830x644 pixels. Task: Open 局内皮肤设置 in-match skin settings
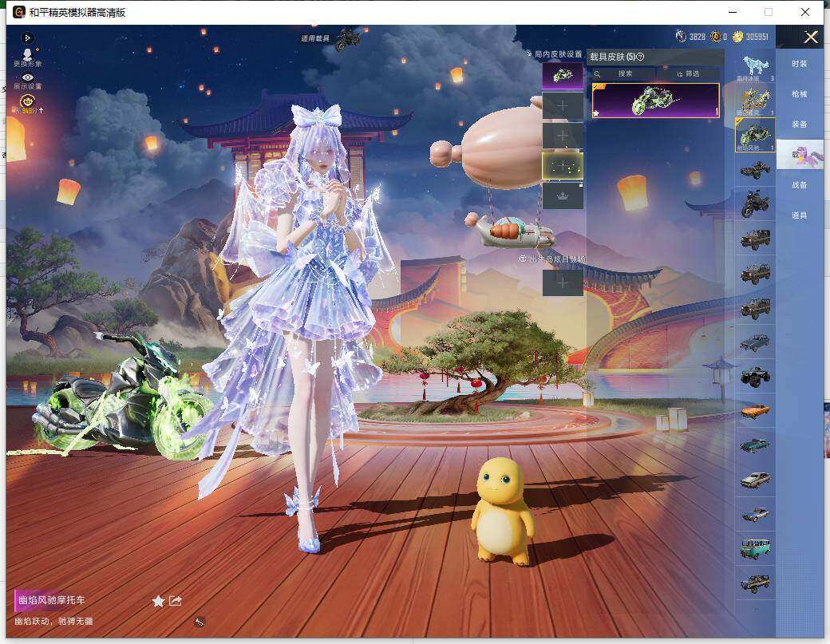click(554, 54)
